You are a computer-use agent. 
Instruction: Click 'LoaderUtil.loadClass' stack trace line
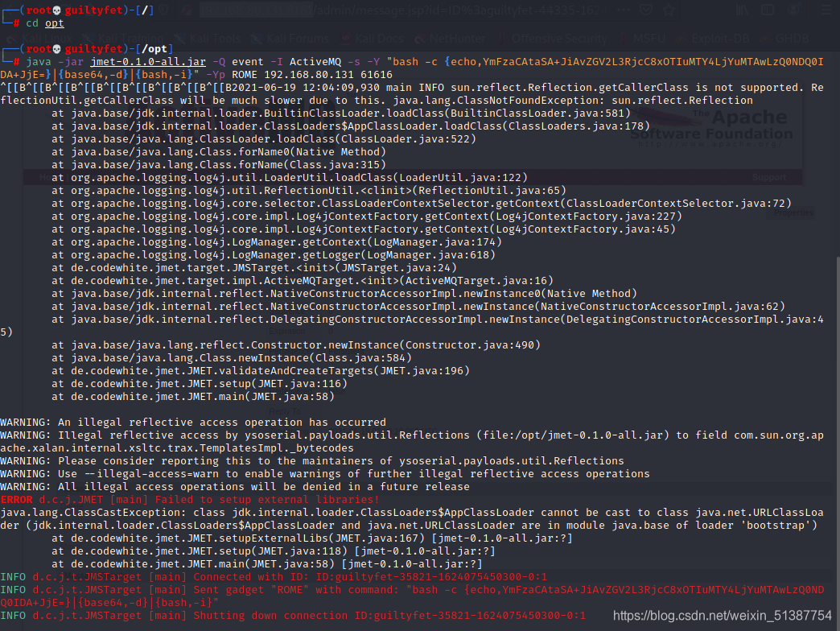pos(290,179)
